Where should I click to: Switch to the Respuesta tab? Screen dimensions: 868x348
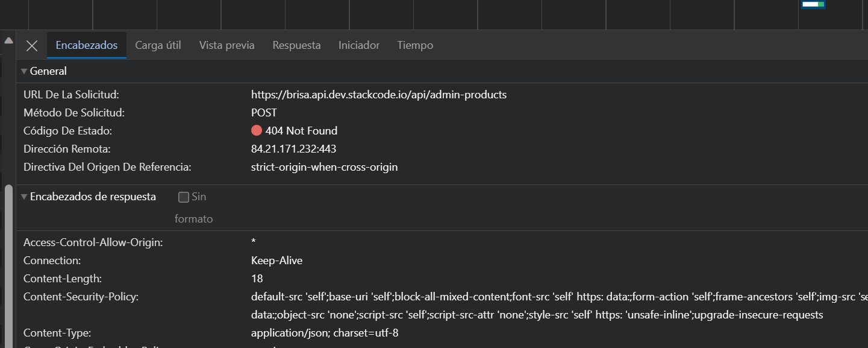coord(296,45)
